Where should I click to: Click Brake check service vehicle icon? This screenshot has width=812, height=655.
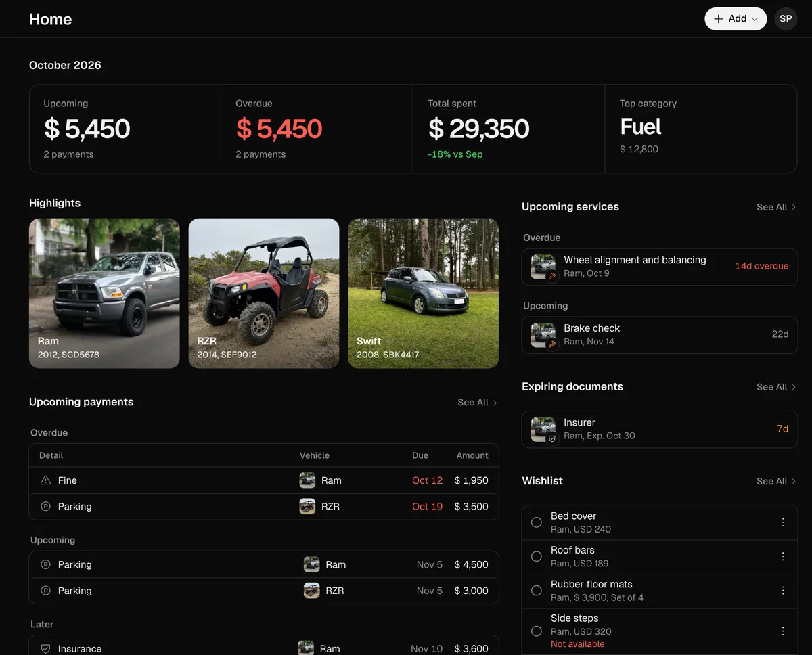[543, 335]
